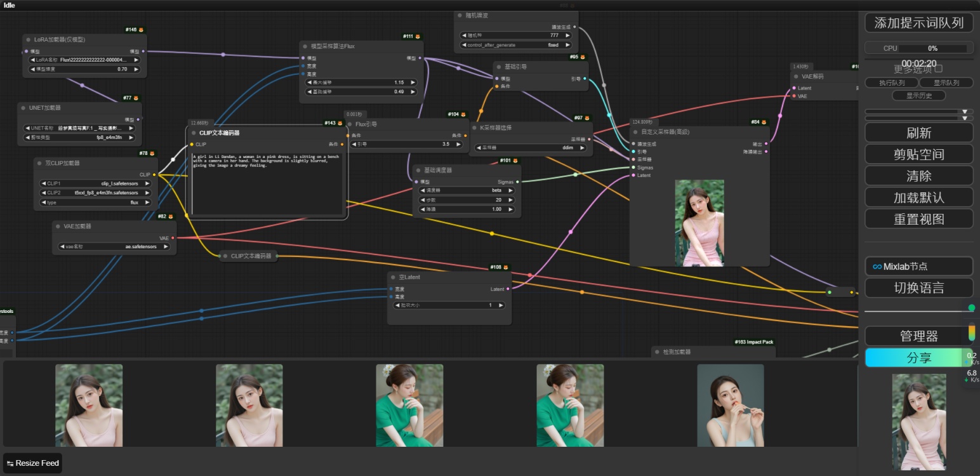980x476 pixels.
Task: Open the 采样器 ddim combo box
Action: (x=531, y=148)
